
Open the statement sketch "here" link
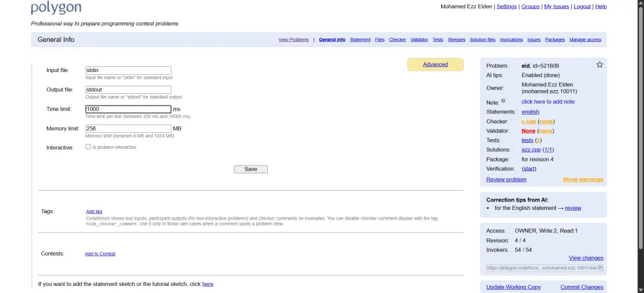point(207,284)
